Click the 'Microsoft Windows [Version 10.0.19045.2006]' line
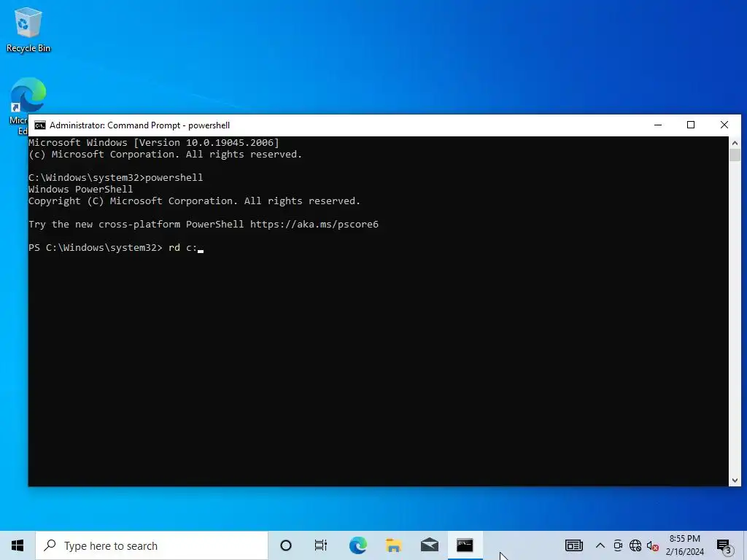 coord(153,142)
